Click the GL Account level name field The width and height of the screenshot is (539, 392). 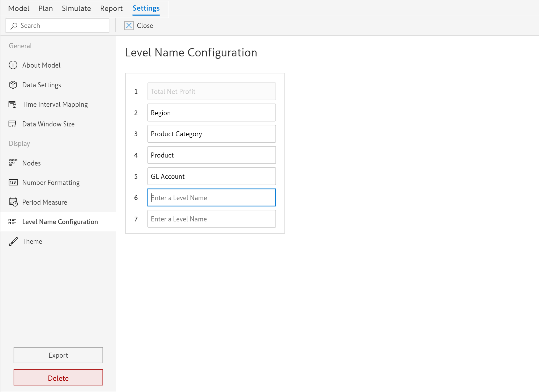pyautogui.click(x=211, y=176)
